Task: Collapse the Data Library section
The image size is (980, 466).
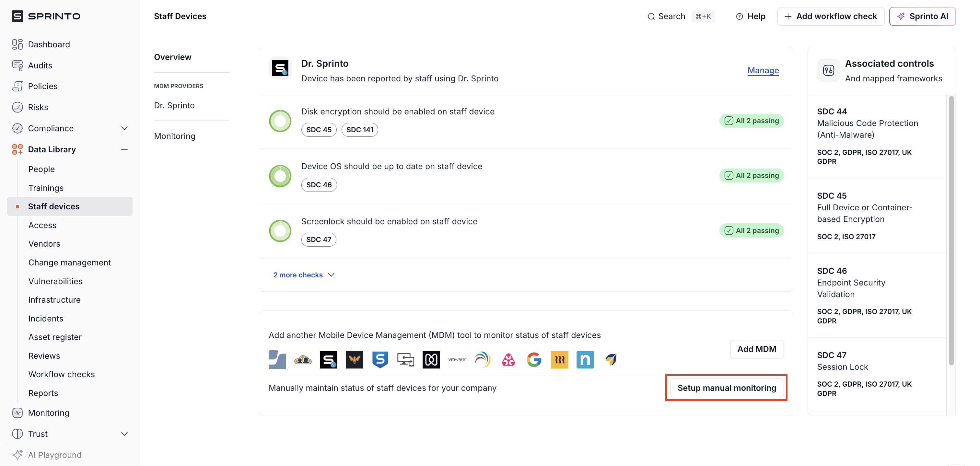Action: pos(124,149)
